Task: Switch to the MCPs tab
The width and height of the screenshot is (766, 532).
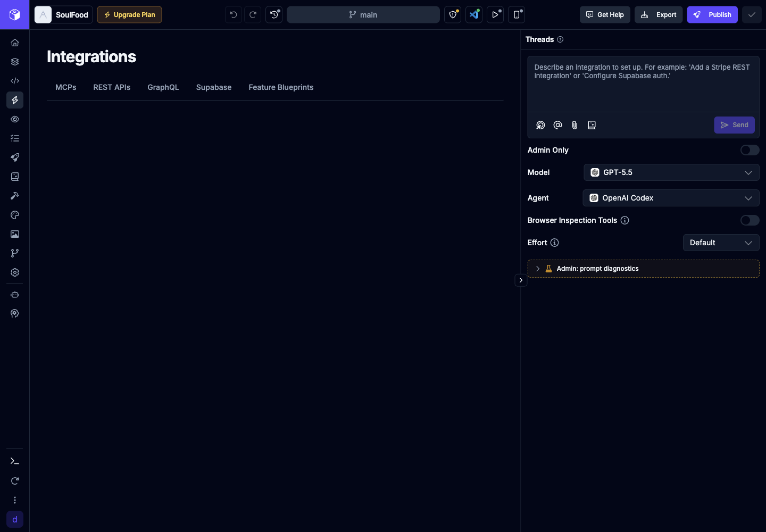Action: 66,87
